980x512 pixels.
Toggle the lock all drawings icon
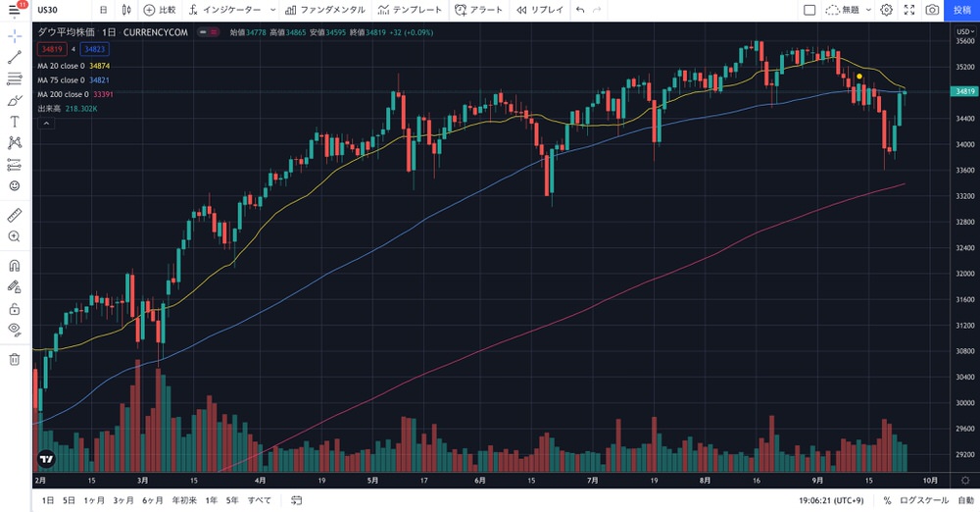(x=15, y=309)
